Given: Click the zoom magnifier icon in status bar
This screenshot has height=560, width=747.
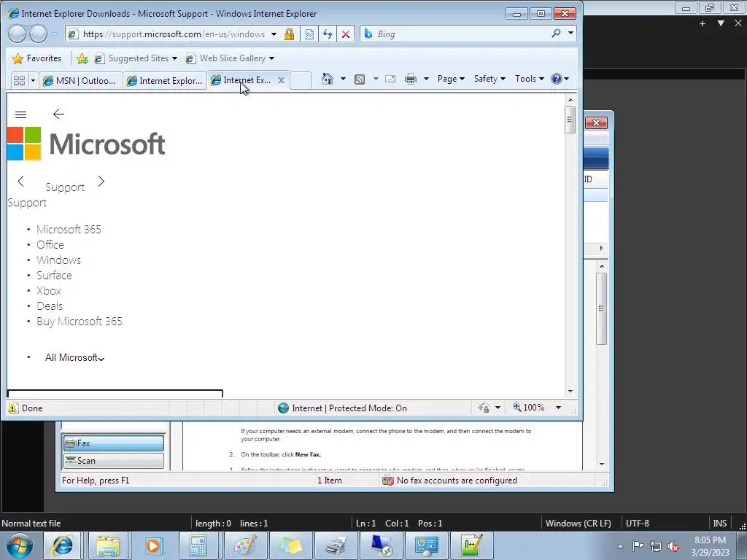Looking at the screenshot, I should (x=517, y=407).
